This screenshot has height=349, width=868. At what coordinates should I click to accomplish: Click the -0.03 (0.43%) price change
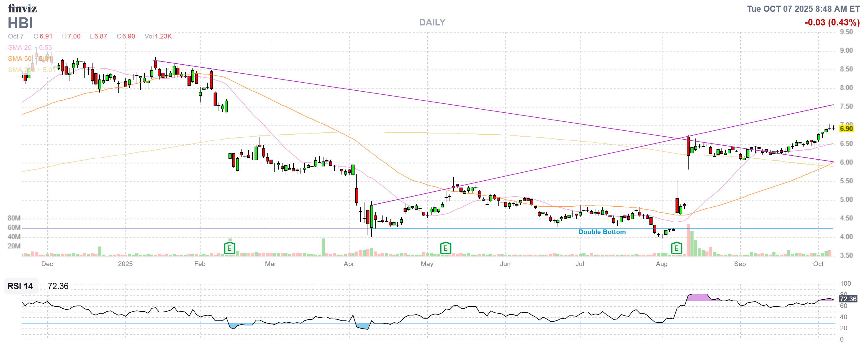click(x=832, y=22)
